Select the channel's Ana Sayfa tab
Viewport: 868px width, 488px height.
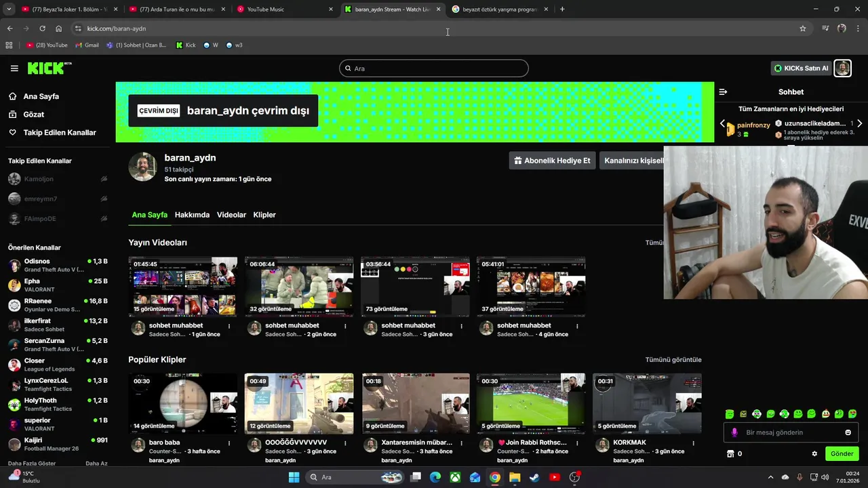point(149,215)
